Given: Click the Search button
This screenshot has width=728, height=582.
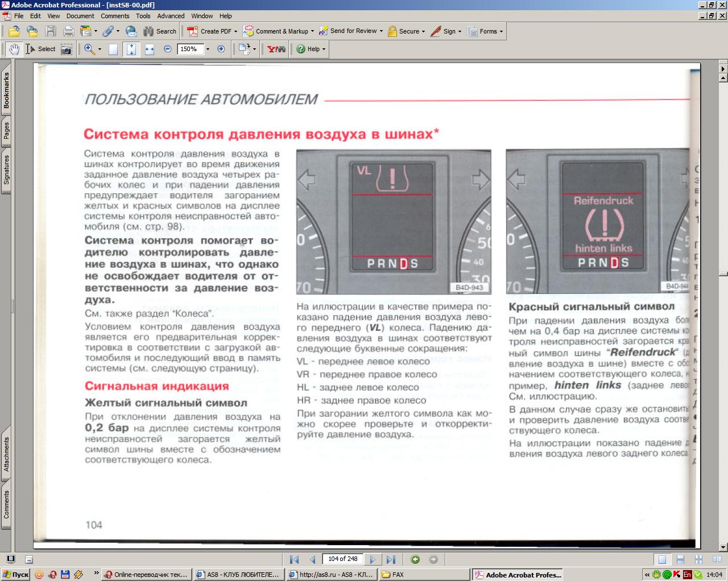Looking at the screenshot, I should (160, 31).
